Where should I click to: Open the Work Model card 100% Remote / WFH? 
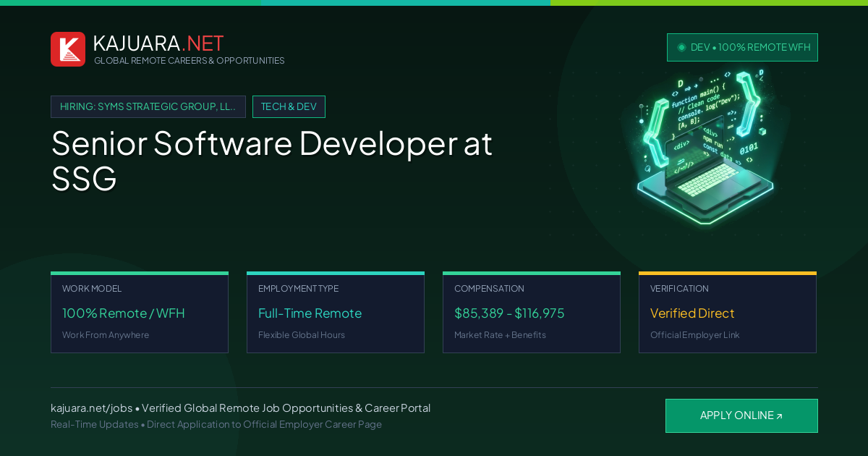tap(140, 313)
